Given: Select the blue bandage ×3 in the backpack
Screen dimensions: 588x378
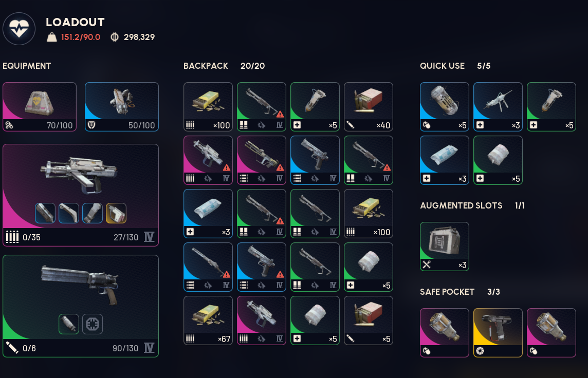Looking at the screenshot, I should [208, 214].
